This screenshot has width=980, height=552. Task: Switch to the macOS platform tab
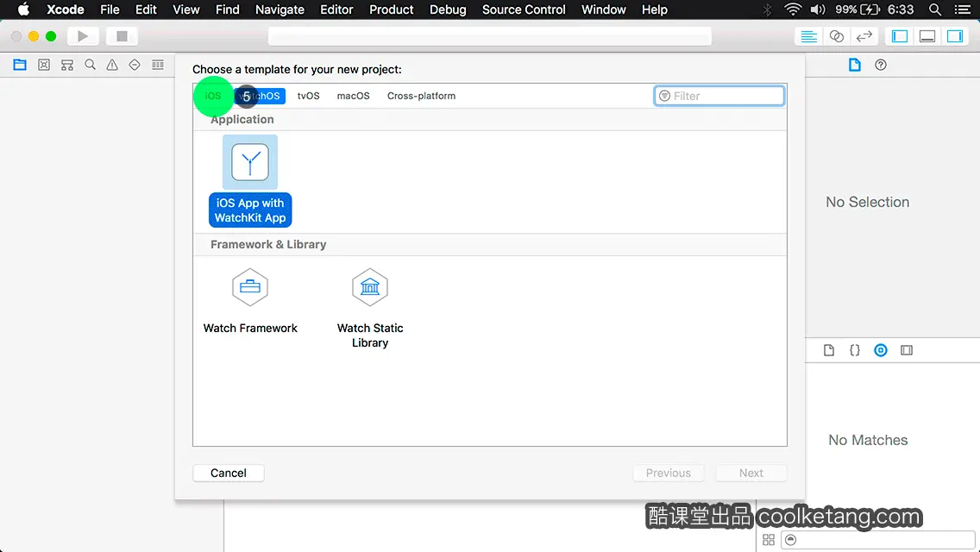(x=353, y=96)
